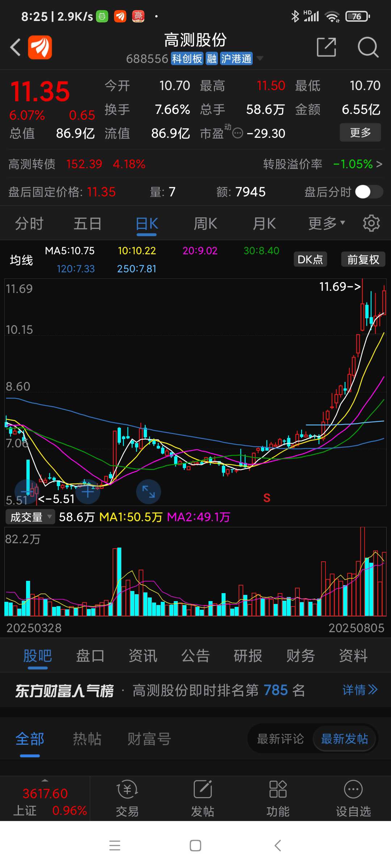Tap the 5.51 low price marker
This screenshot has width=391, height=868.
[56, 499]
